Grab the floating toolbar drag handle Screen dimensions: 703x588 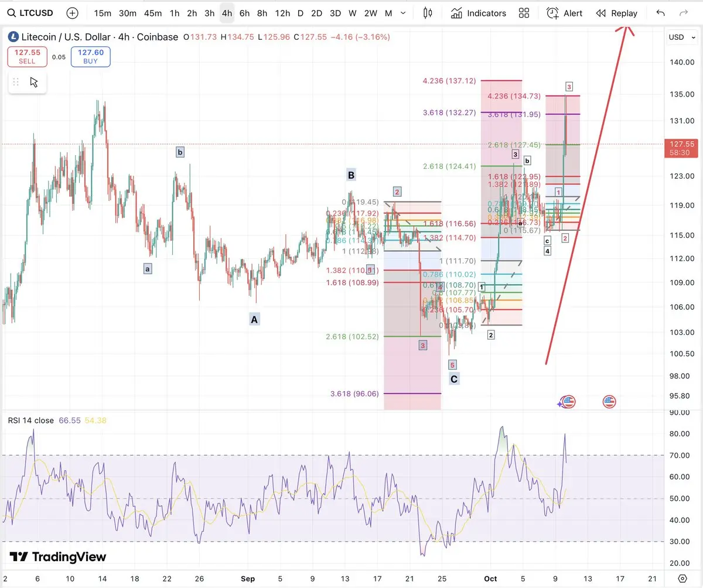pos(16,82)
